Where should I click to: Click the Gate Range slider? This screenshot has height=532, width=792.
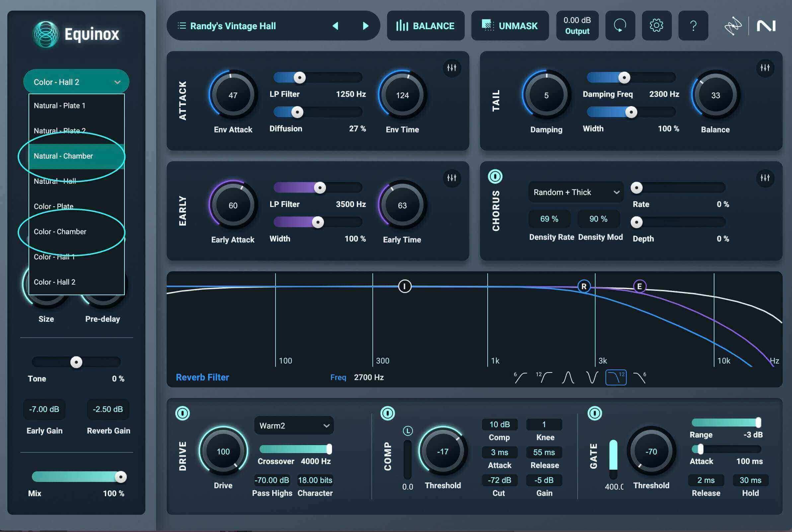click(x=726, y=423)
